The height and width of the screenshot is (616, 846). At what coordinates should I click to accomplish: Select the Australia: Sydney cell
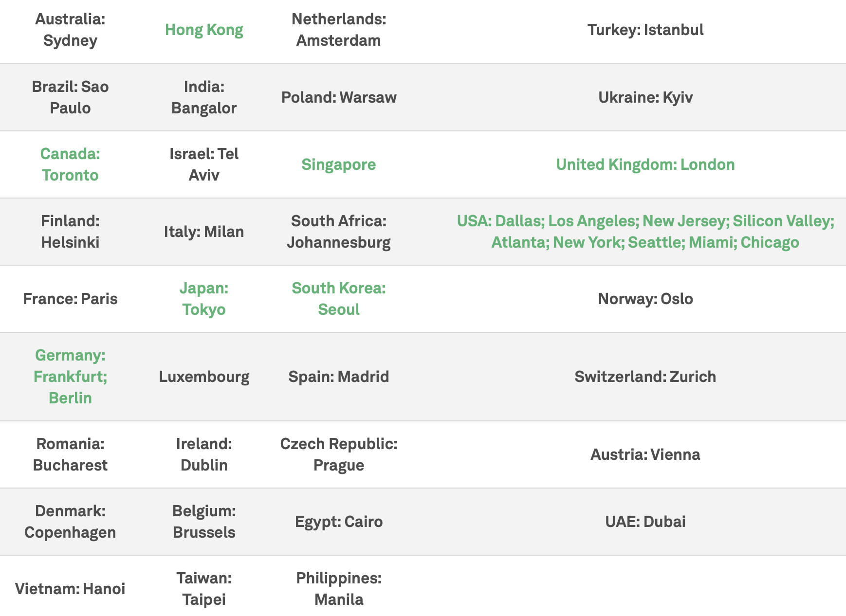click(x=70, y=30)
